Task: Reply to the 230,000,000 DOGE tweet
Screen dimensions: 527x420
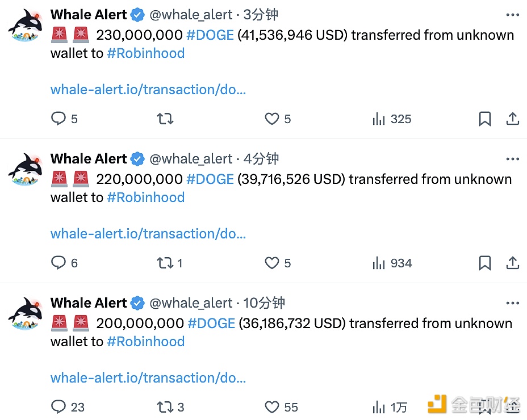Action: pyautogui.click(x=58, y=119)
